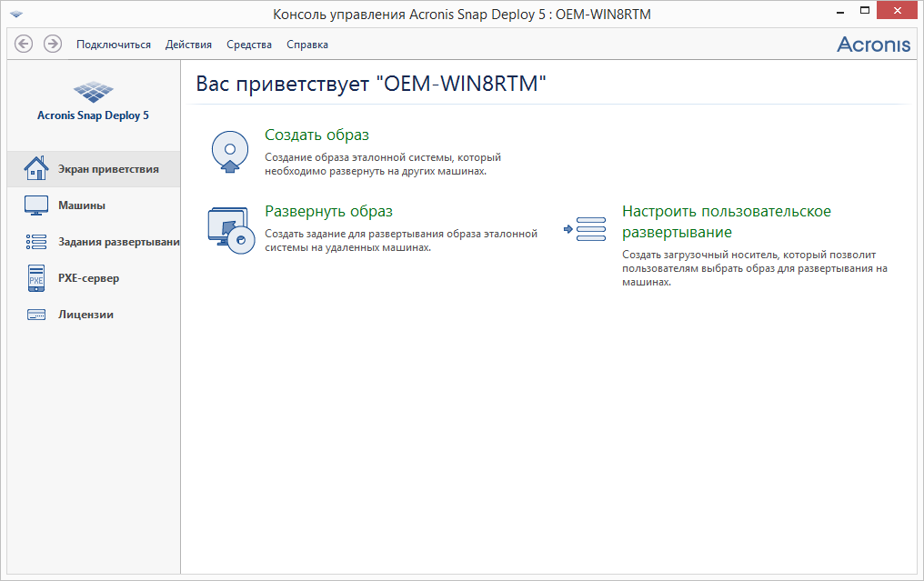Open the Средства menu

(x=249, y=45)
